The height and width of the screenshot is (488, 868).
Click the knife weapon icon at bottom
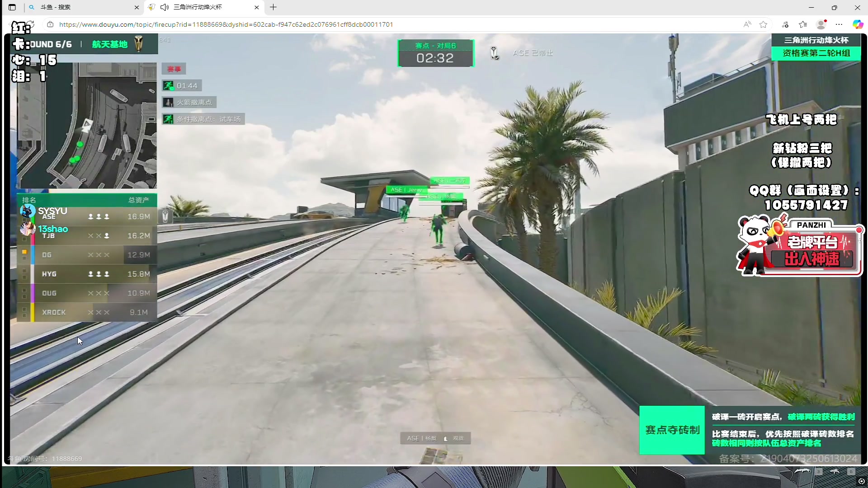tap(803, 471)
